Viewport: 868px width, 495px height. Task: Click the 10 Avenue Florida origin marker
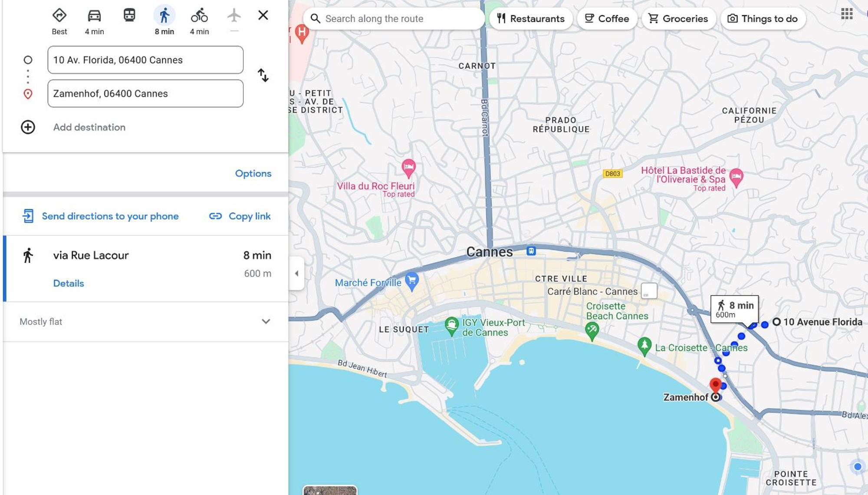pos(777,322)
